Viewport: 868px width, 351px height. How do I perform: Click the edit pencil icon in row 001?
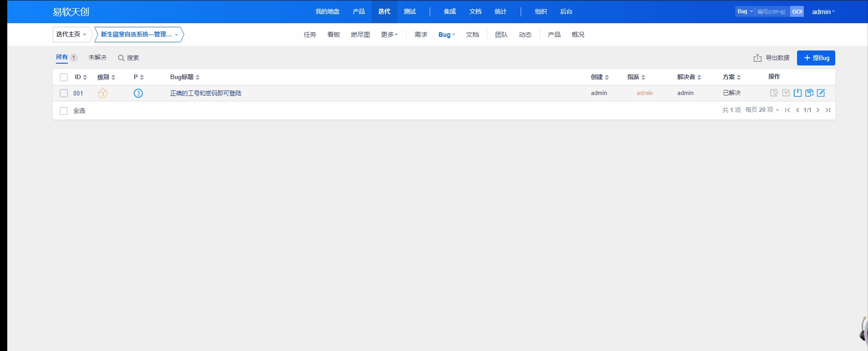click(x=821, y=93)
